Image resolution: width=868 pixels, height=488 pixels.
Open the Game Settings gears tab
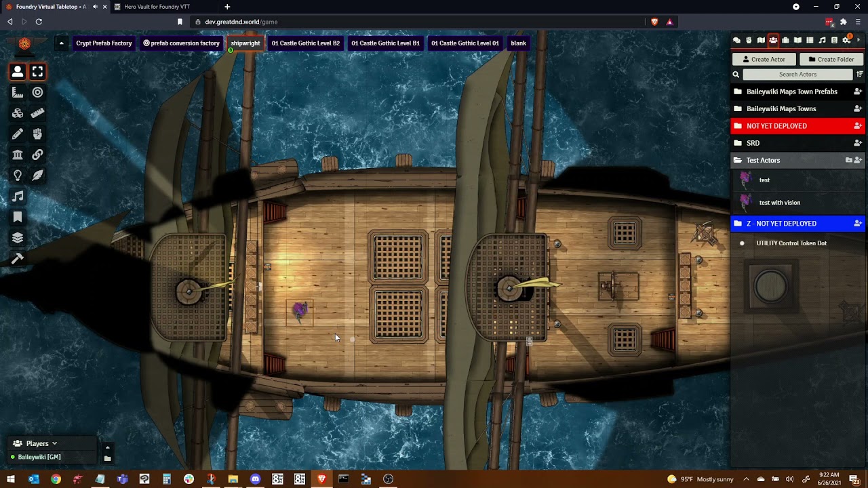[846, 41]
